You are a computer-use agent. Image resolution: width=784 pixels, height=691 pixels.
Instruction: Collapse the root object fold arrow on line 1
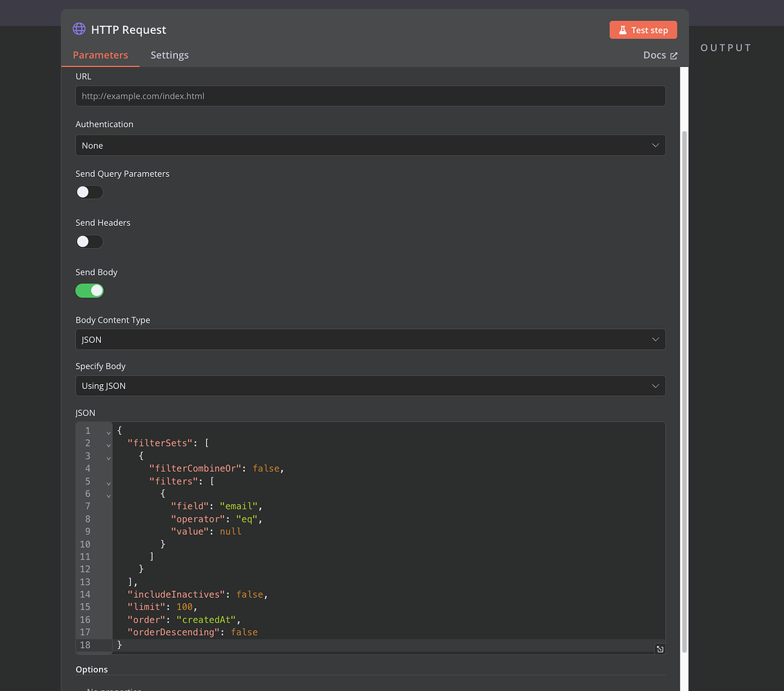point(109,431)
